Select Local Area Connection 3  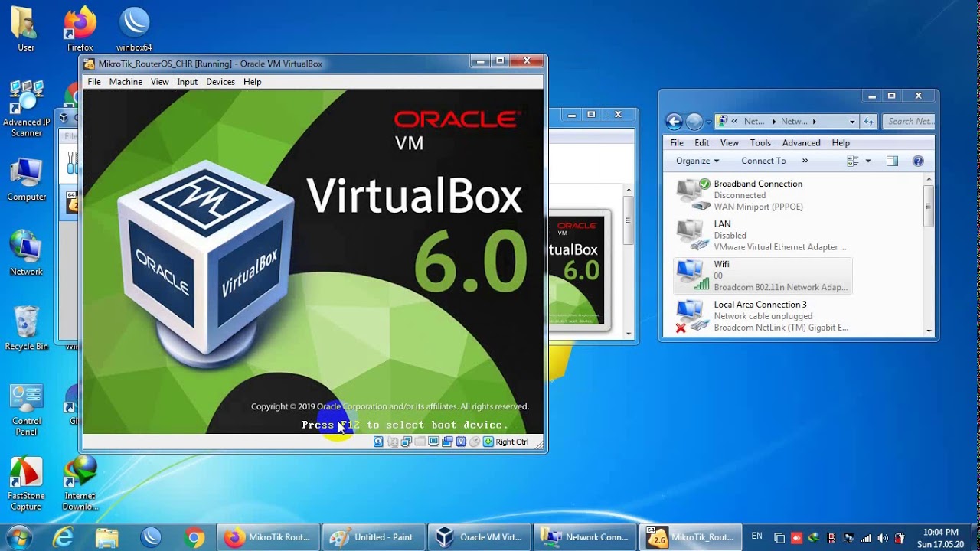coord(763,316)
